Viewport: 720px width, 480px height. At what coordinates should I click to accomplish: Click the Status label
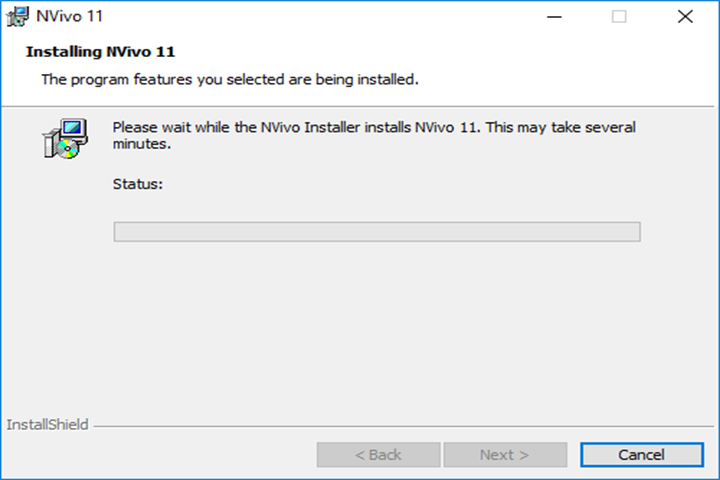138,184
